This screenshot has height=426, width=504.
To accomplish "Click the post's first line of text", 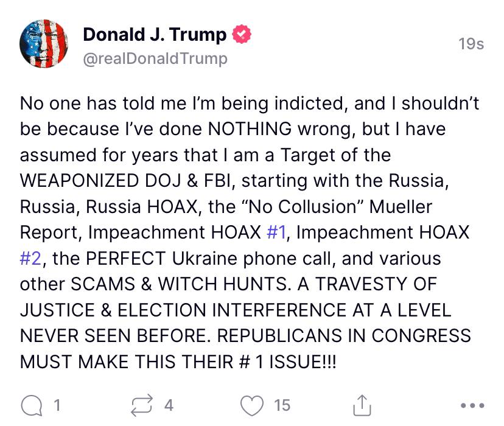I will click(x=250, y=103).
